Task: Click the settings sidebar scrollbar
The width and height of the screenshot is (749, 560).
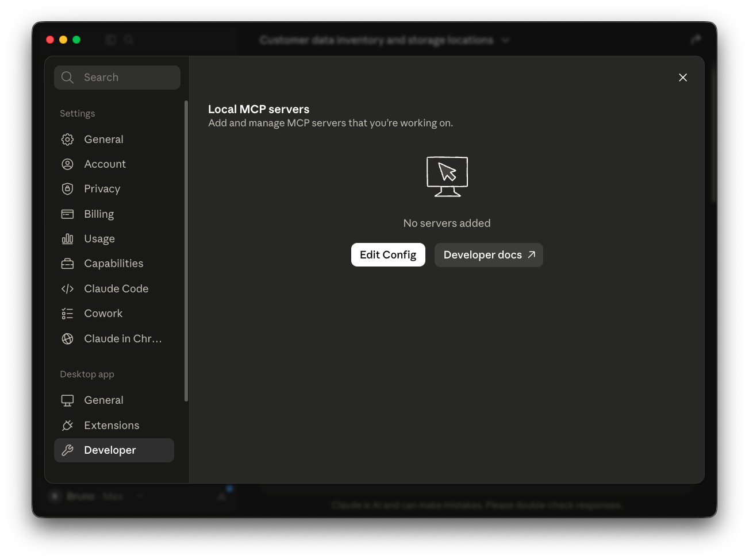Action: point(186,251)
